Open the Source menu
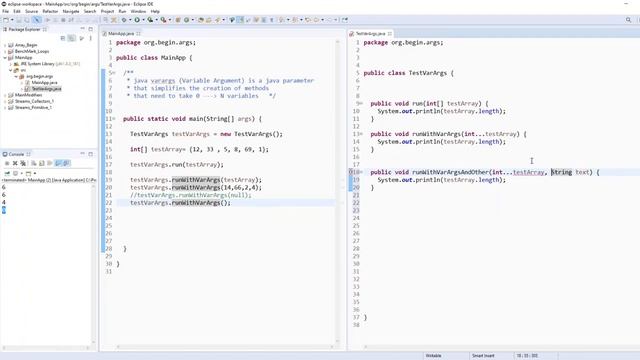 point(31,11)
